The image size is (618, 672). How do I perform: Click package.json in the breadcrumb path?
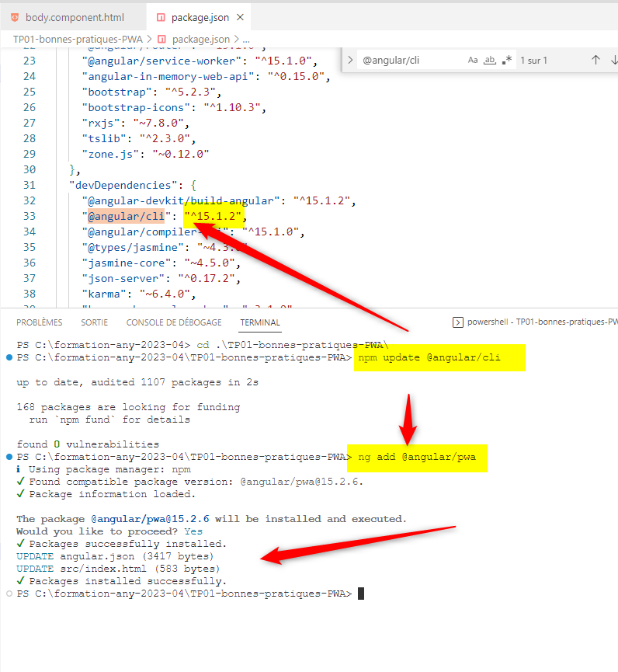(x=201, y=40)
